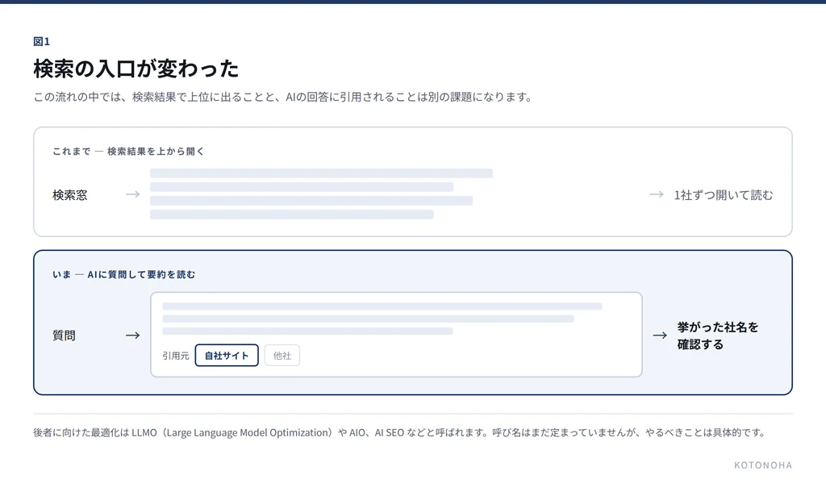Click the 引用元 label

(175, 356)
